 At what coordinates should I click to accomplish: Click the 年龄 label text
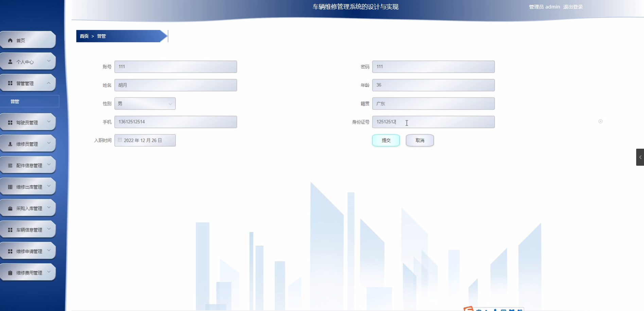coord(365,85)
